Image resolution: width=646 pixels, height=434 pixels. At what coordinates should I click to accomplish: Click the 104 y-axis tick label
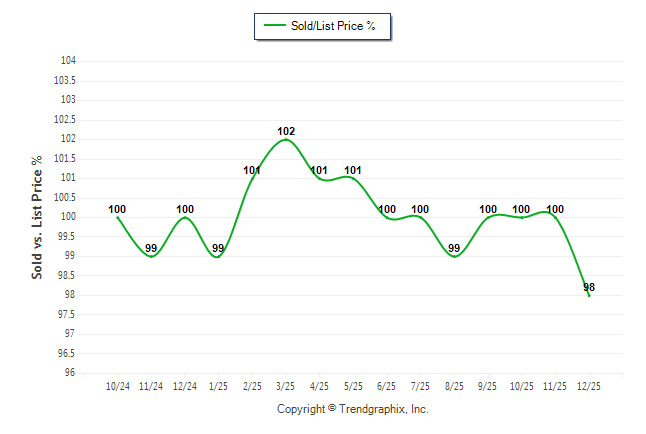pyautogui.click(x=68, y=61)
